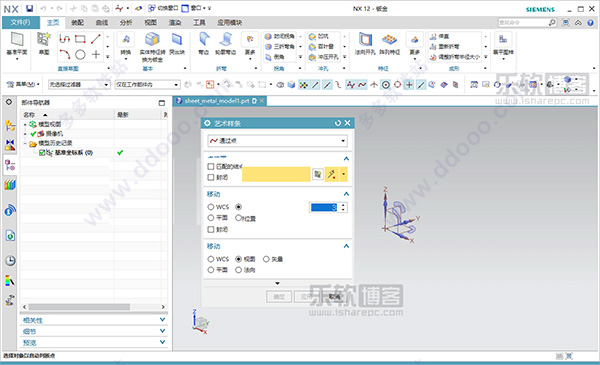This screenshot has width=600, height=365.
Task: Reset the 艺术样条 dialog with the reset icon
Action: [x=338, y=123]
